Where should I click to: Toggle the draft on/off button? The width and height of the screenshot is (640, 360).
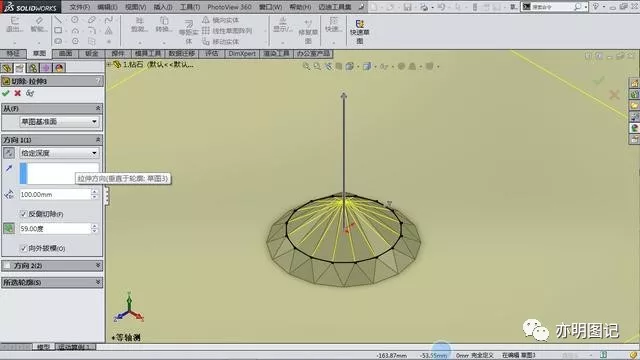pos(9,229)
